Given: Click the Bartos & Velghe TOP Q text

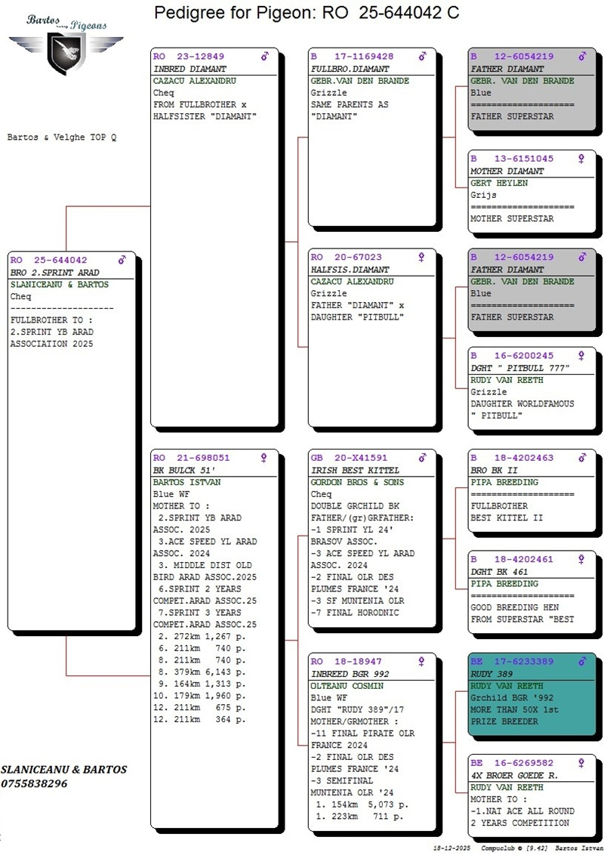Looking at the screenshot, I should click(62, 137).
